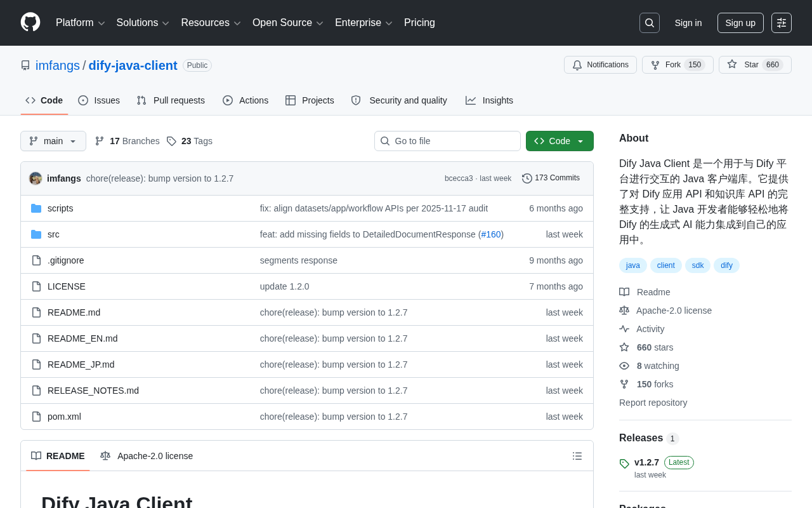
Task: Click the commit history clock icon
Action: click(527, 178)
